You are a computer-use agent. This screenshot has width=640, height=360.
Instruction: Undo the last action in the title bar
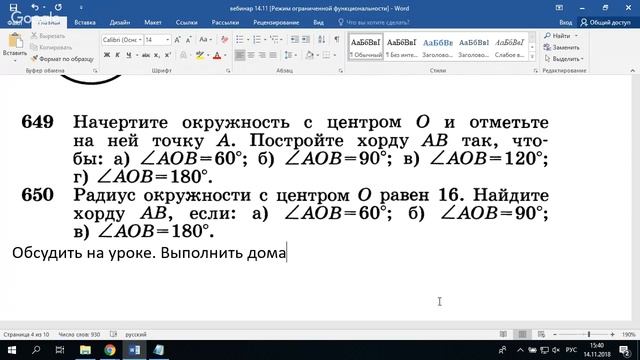click(x=35, y=7)
